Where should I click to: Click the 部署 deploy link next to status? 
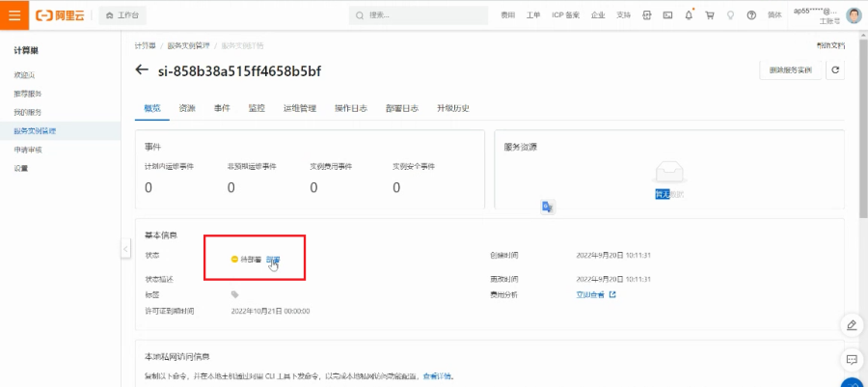click(273, 259)
